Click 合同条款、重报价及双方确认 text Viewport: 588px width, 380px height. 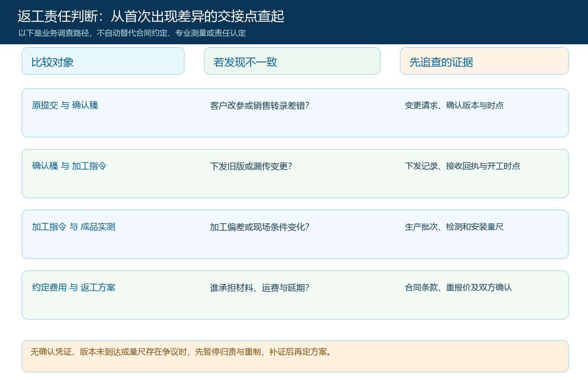(458, 288)
